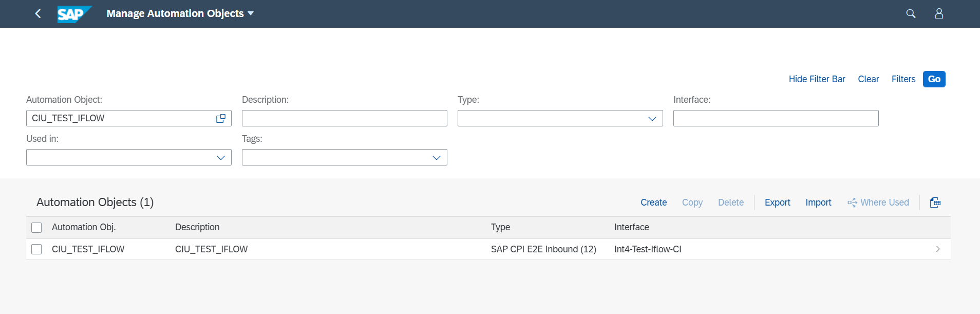The height and width of the screenshot is (314, 980).
Task: Click the Import button
Action: [x=818, y=202]
